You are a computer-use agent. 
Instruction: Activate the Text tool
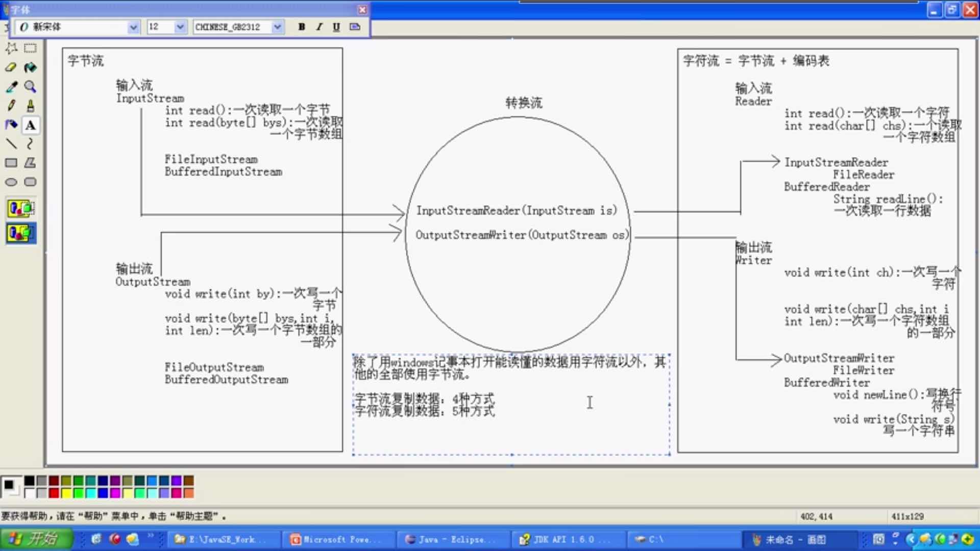(30, 125)
